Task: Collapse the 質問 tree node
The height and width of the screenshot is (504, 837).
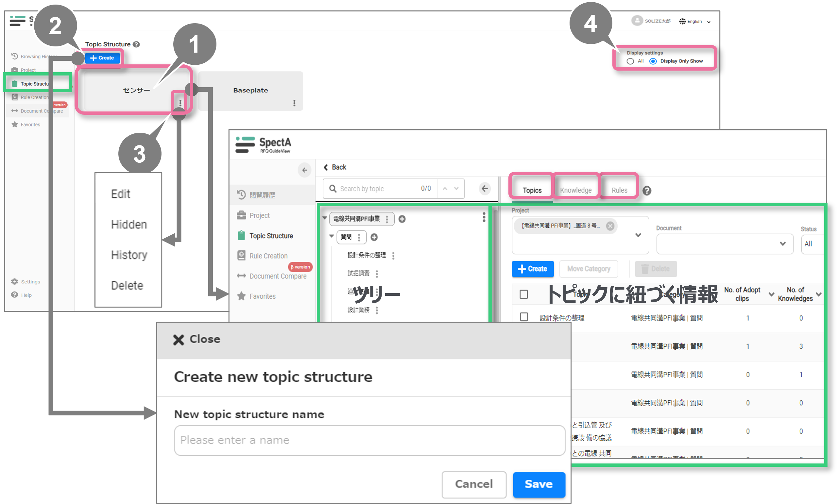Action: (x=331, y=236)
